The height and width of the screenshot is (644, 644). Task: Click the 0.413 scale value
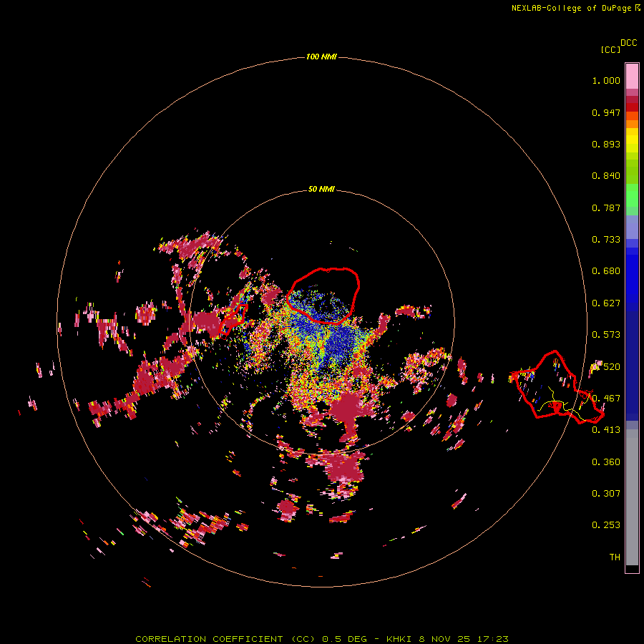tap(606, 430)
